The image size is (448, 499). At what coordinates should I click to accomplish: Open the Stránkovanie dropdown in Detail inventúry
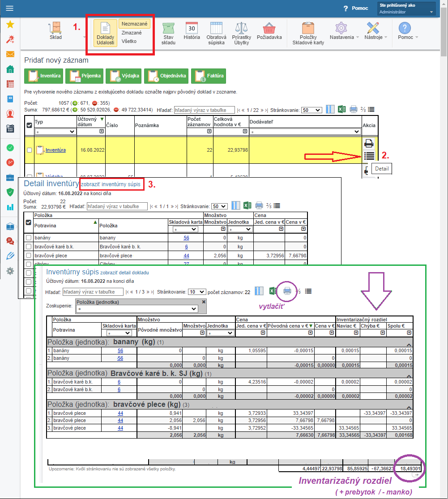tap(220, 206)
